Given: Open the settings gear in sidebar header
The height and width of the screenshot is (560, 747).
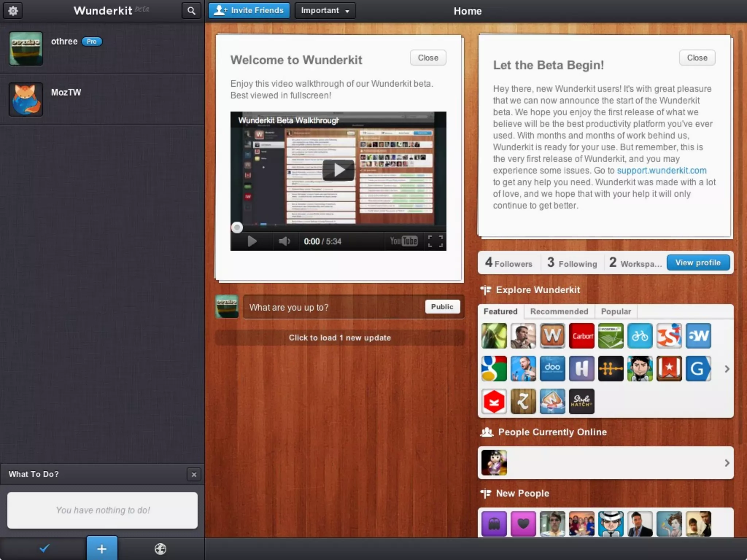Looking at the screenshot, I should click(x=13, y=11).
